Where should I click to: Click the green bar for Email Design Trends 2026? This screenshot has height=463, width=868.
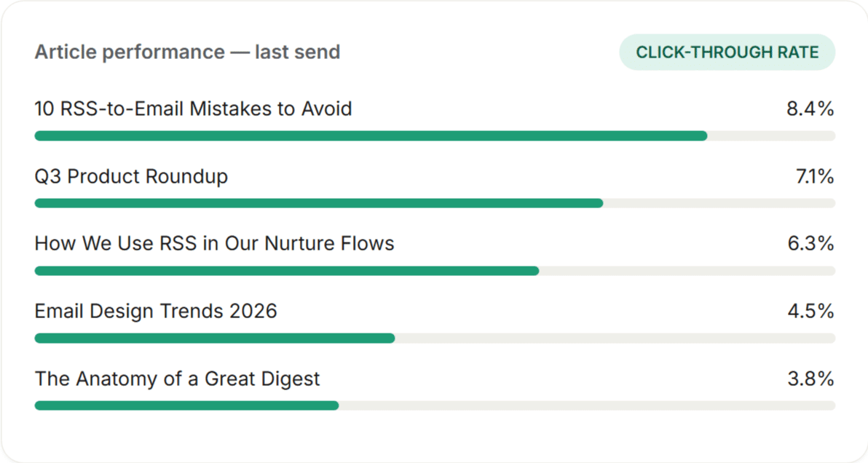click(215, 339)
